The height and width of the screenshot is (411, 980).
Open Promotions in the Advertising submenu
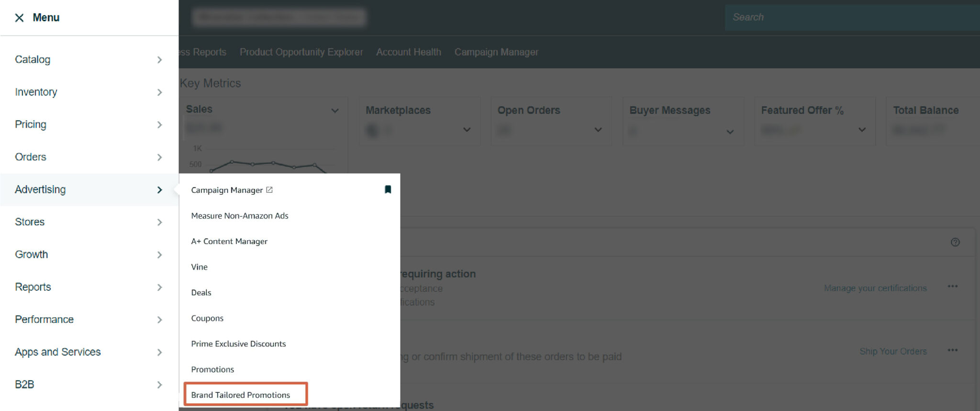tap(212, 369)
